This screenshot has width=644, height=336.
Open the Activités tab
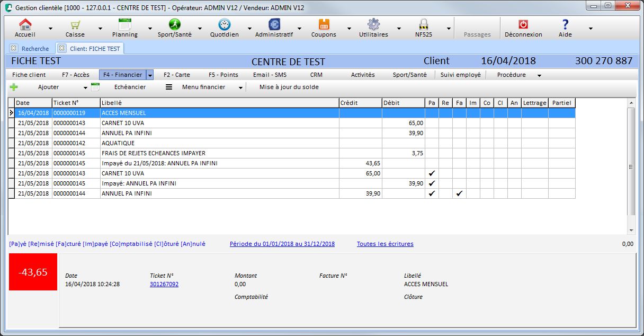click(363, 75)
